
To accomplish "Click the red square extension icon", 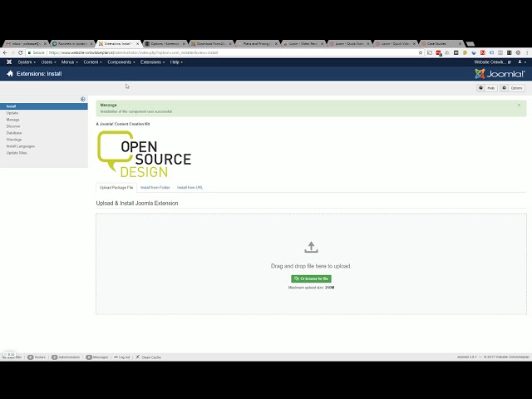I will [482, 52].
